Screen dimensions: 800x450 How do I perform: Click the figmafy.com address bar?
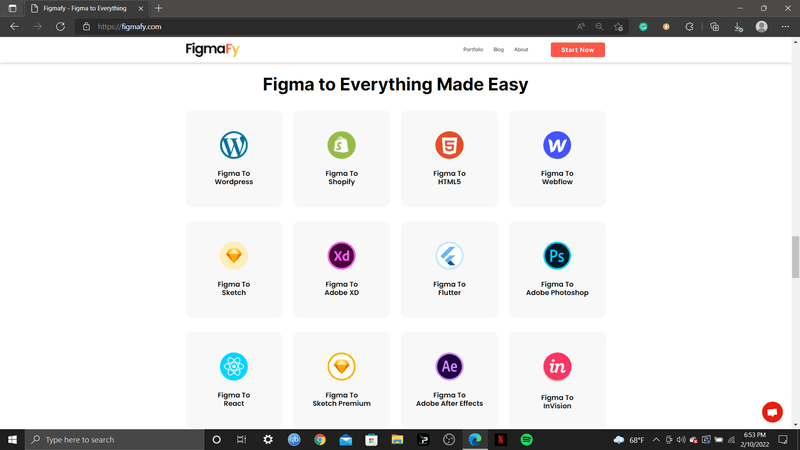pyautogui.click(x=327, y=27)
